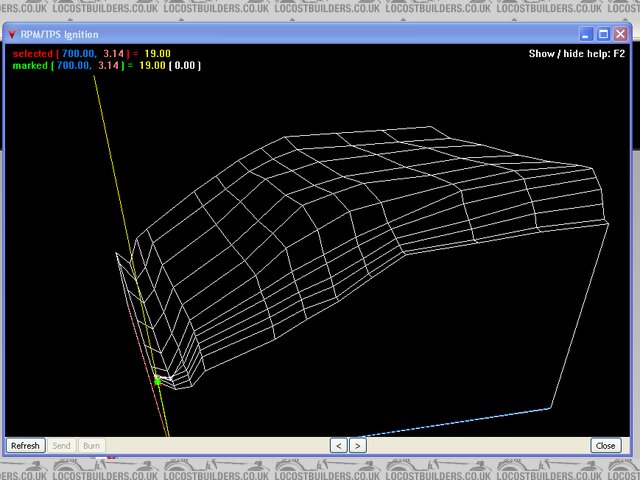The height and width of the screenshot is (480, 640).
Task: Click the Show / hide help text
Action: pos(577,54)
